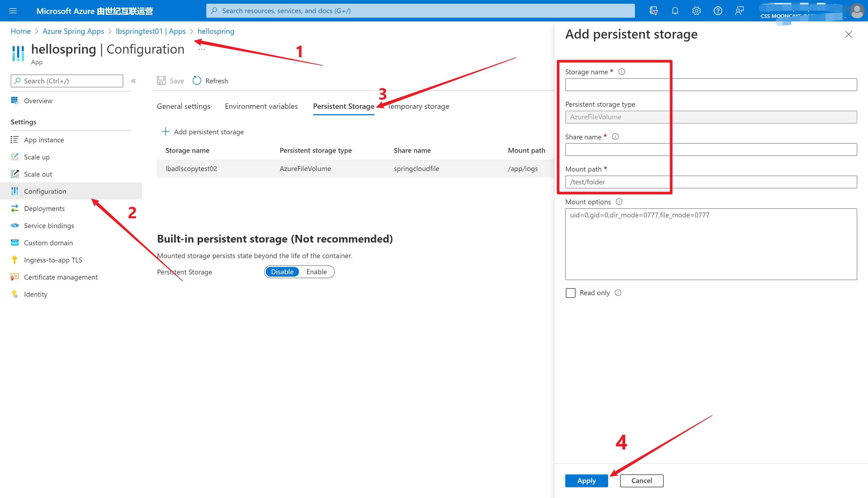
Task: Click the help question mark icon
Action: click(718, 11)
